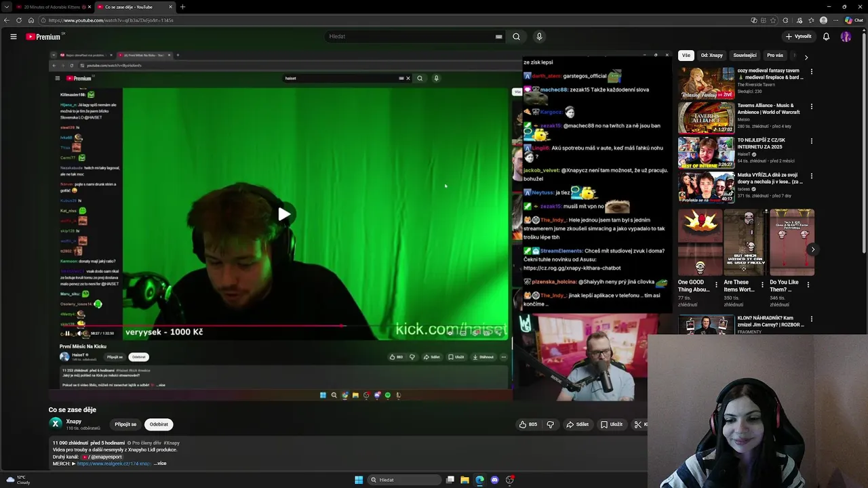Open the One GOOD Thing short thumbnail
This screenshot has height=488, width=868.
[x=700, y=243]
